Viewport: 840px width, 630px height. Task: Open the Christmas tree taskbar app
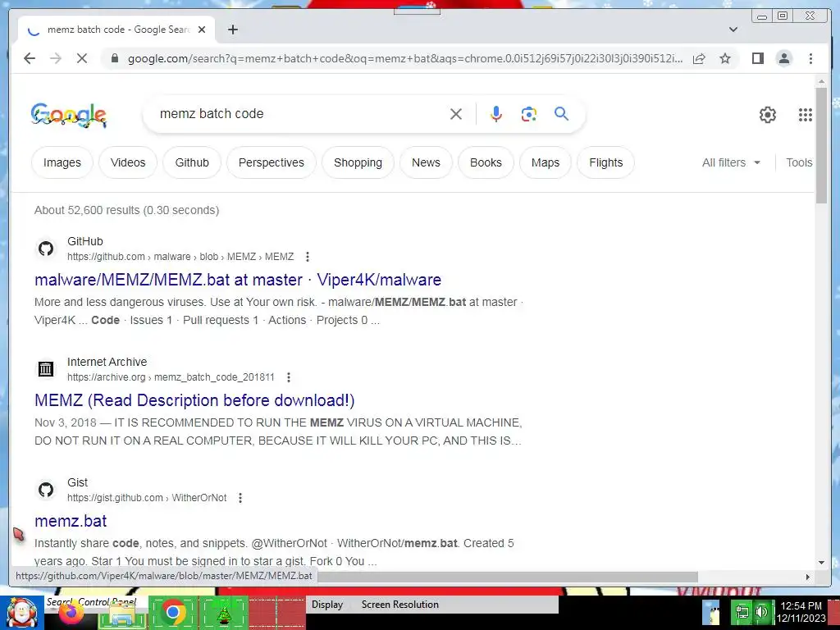click(x=224, y=614)
